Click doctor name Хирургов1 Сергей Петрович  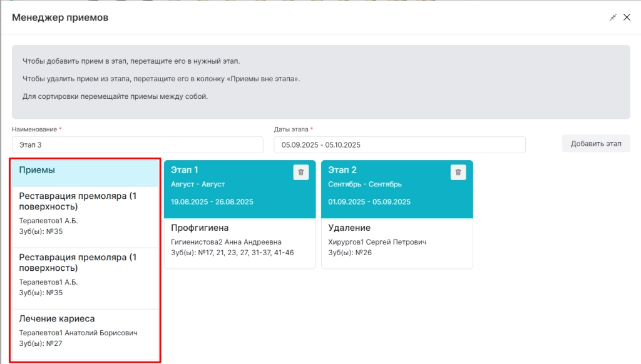377,242
